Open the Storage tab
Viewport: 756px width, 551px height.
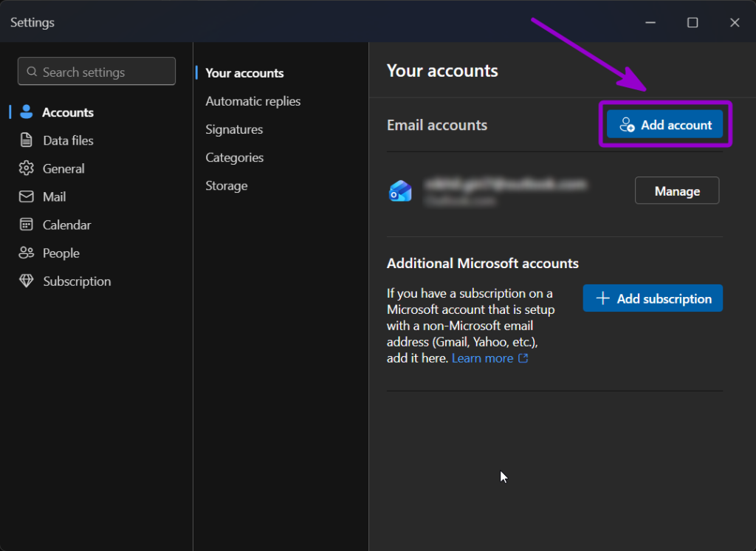point(226,185)
